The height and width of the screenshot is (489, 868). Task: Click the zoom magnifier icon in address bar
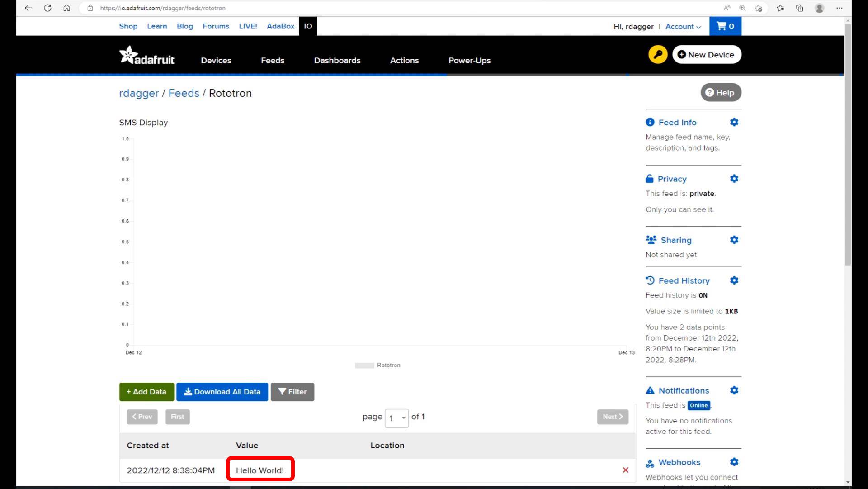(x=742, y=8)
